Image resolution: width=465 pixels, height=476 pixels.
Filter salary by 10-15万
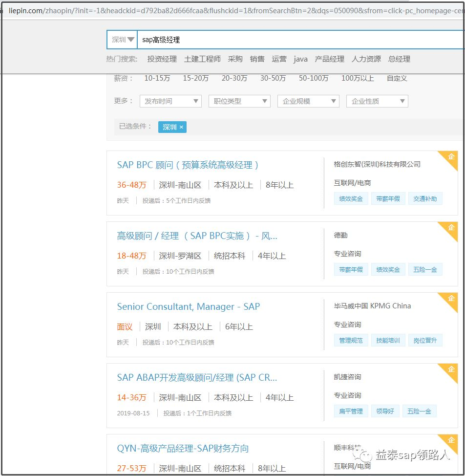tap(157, 78)
